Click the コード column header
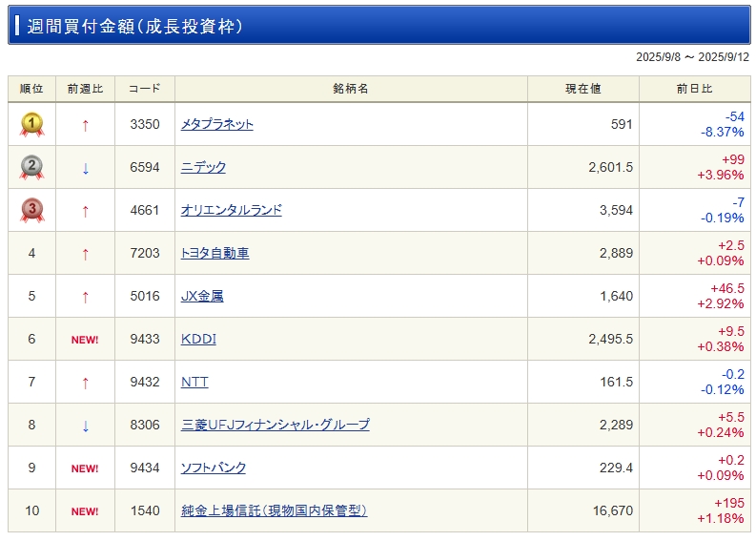The image size is (756, 541). point(145,89)
